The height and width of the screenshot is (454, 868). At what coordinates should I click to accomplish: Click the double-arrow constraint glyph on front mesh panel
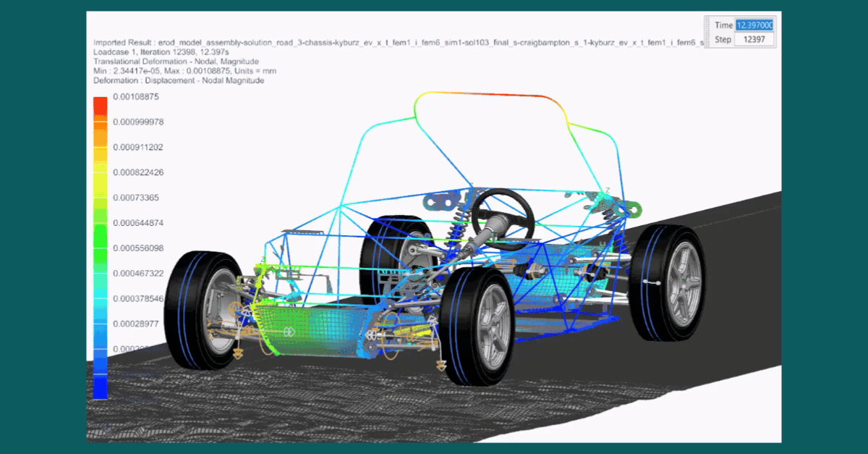tap(288, 331)
